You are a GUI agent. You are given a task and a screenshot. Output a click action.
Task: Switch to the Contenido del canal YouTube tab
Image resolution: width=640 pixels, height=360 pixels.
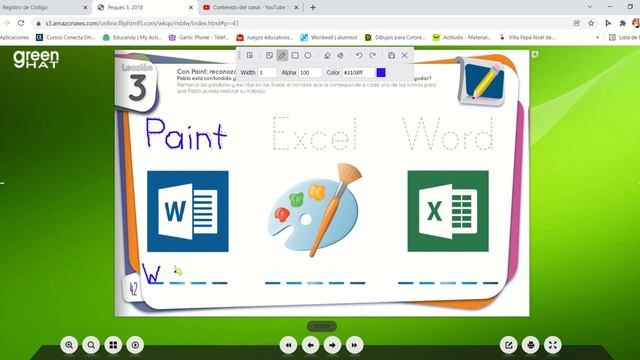coord(251,7)
